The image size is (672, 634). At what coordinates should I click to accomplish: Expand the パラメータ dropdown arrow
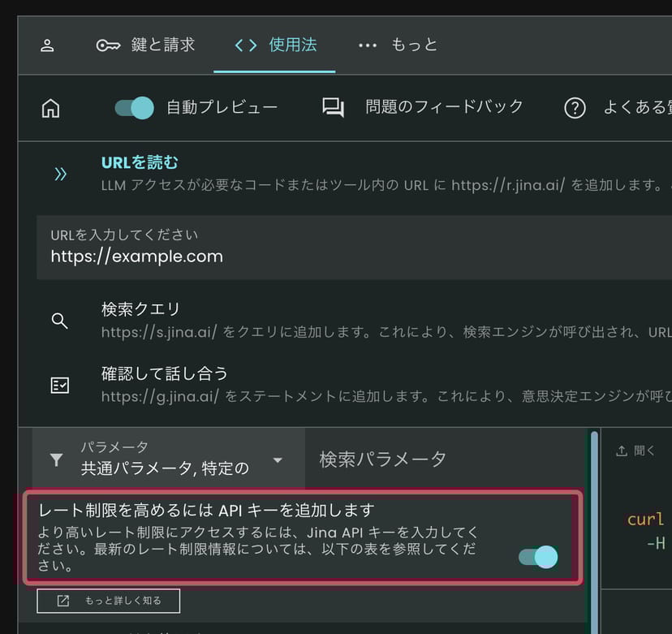click(x=278, y=460)
